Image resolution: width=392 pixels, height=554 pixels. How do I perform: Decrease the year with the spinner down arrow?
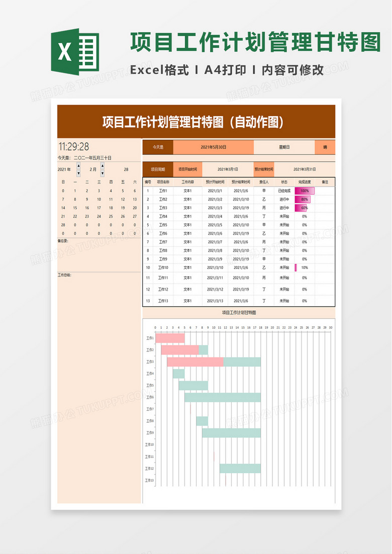[78, 173]
